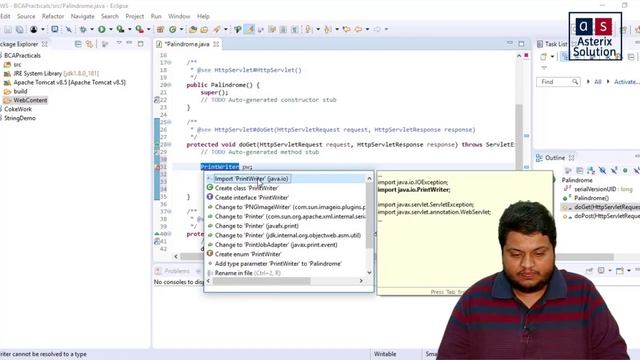Choose Create interface 'PrintWriter' quick fix
This screenshot has width=640, height=360.
[x=252, y=198]
